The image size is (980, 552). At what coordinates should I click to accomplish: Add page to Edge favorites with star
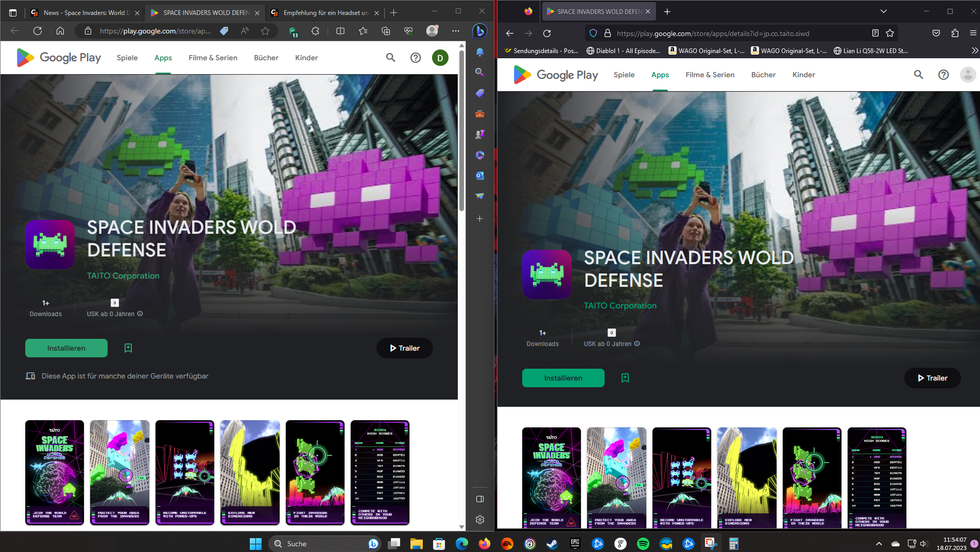[265, 31]
